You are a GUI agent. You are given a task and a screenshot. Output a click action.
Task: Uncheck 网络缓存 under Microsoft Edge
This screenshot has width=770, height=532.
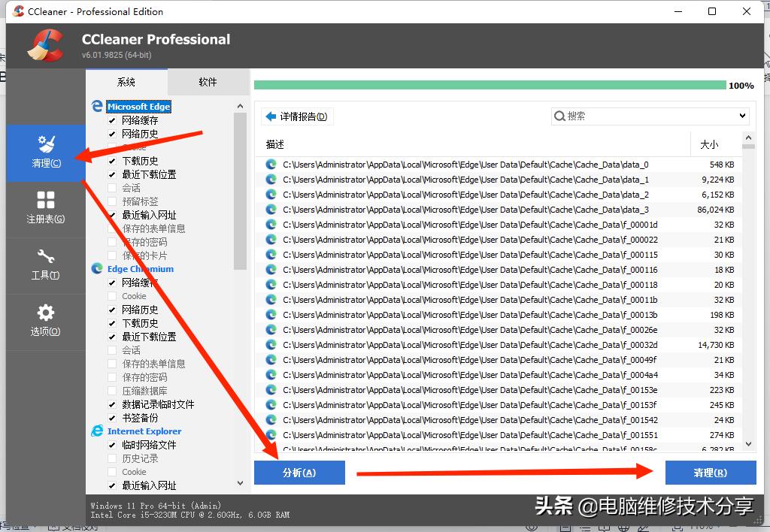(111, 119)
